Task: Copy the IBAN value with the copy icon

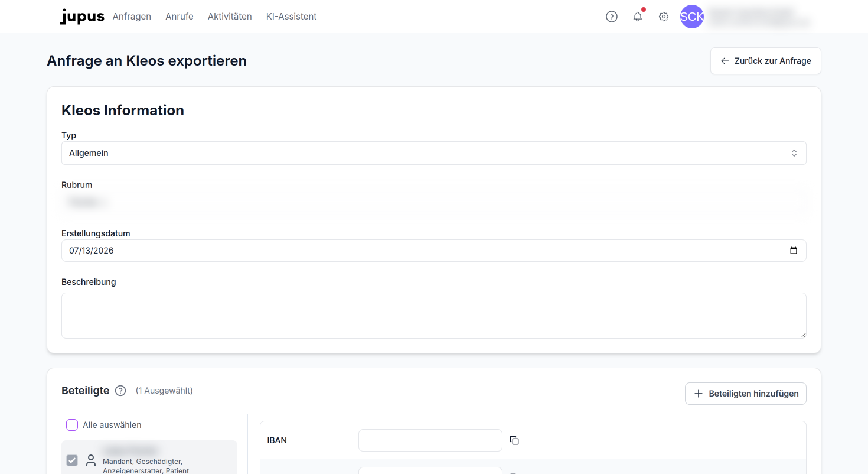Action: pyautogui.click(x=514, y=440)
